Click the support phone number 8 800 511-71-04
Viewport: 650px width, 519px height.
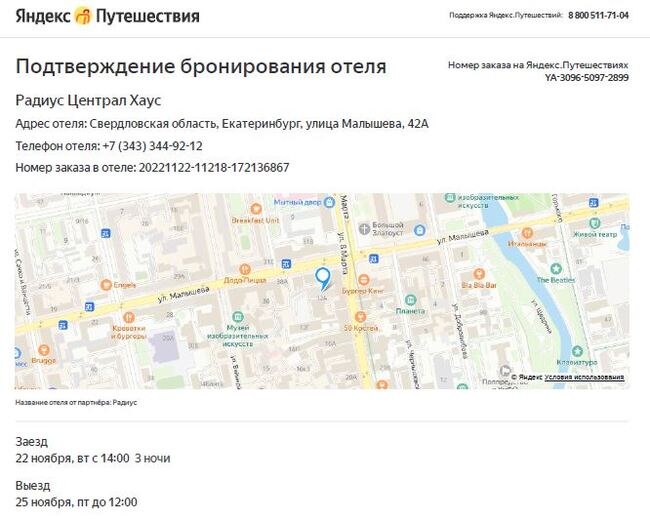click(598, 15)
